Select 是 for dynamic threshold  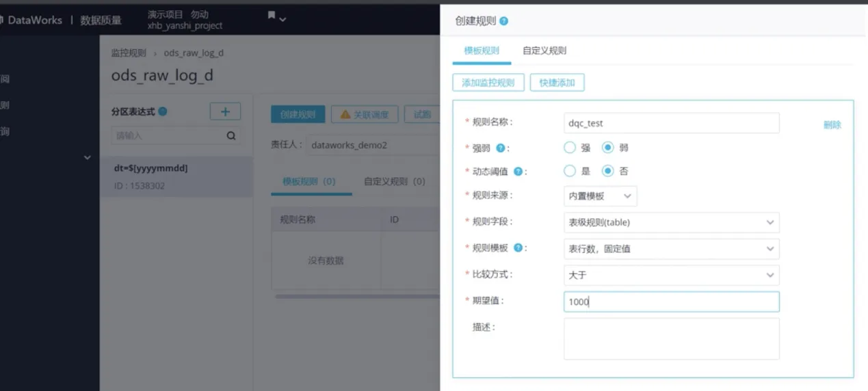[570, 171]
